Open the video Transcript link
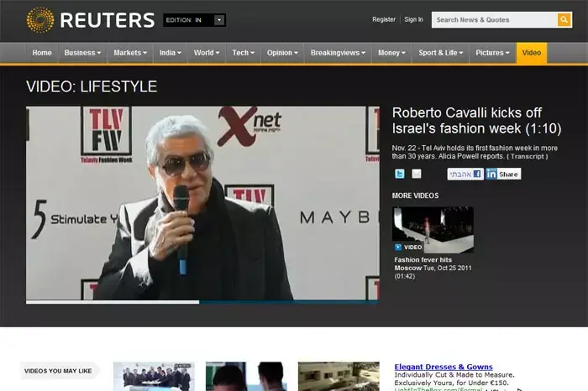The width and height of the screenshot is (588, 391). (527, 157)
